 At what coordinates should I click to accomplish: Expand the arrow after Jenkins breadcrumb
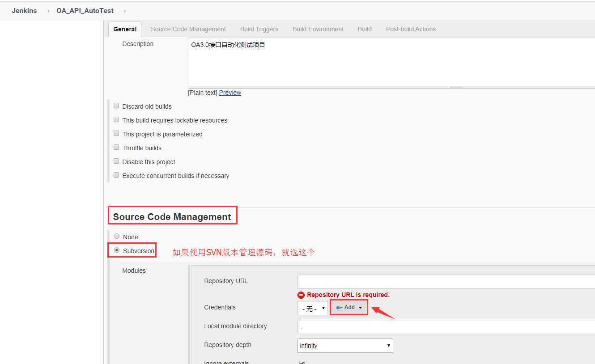pos(48,11)
